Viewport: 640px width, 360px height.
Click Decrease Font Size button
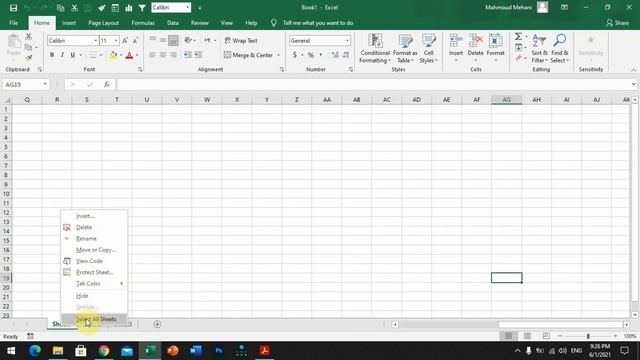coord(136,40)
